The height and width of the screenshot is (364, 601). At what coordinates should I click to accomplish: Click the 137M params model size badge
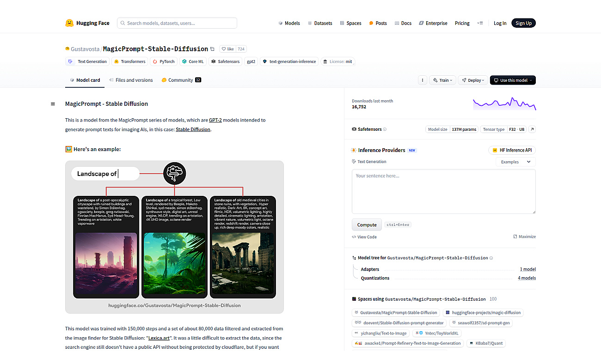point(452,129)
